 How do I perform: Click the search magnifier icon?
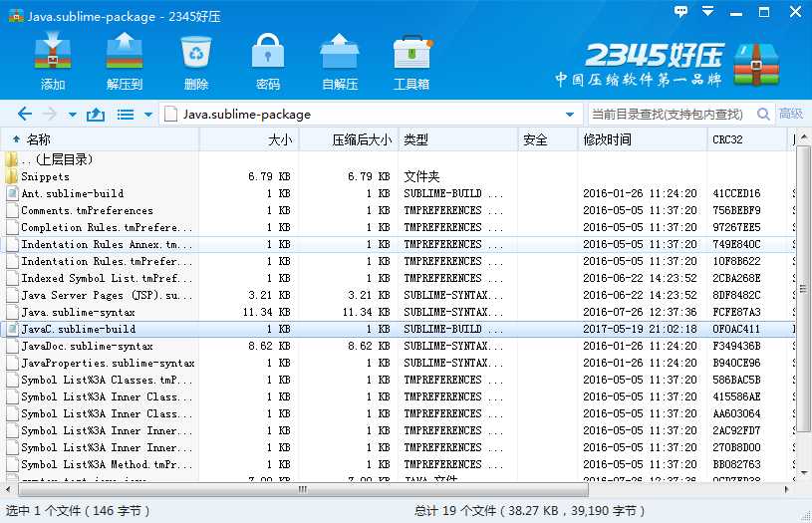click(x=763, y=114)
